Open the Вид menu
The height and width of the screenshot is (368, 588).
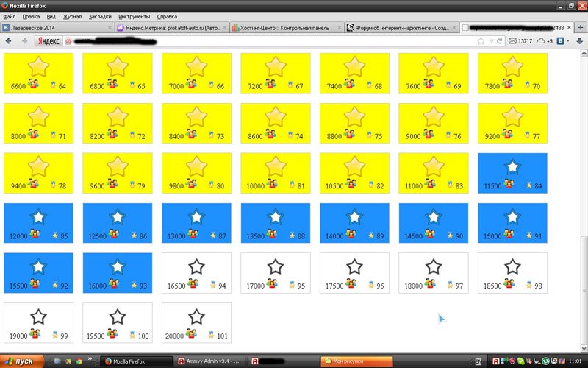pos(51,16)
